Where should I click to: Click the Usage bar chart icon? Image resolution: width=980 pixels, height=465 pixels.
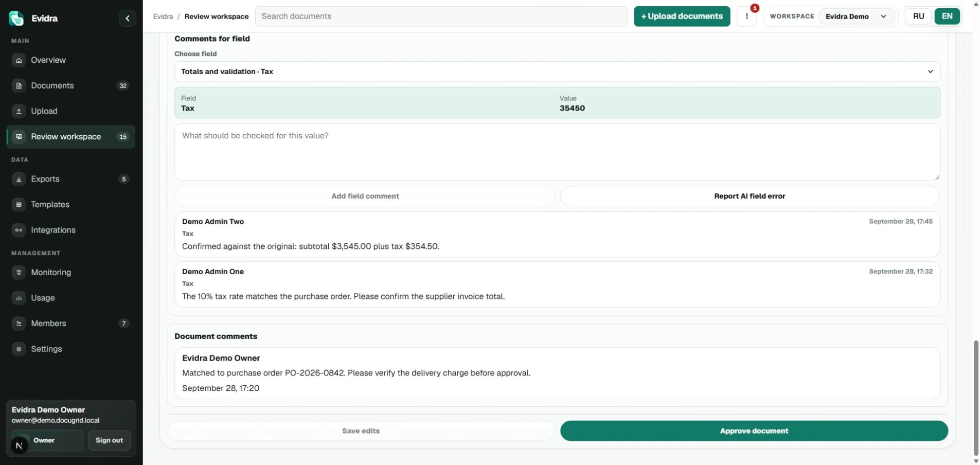[x=19, y=298]
